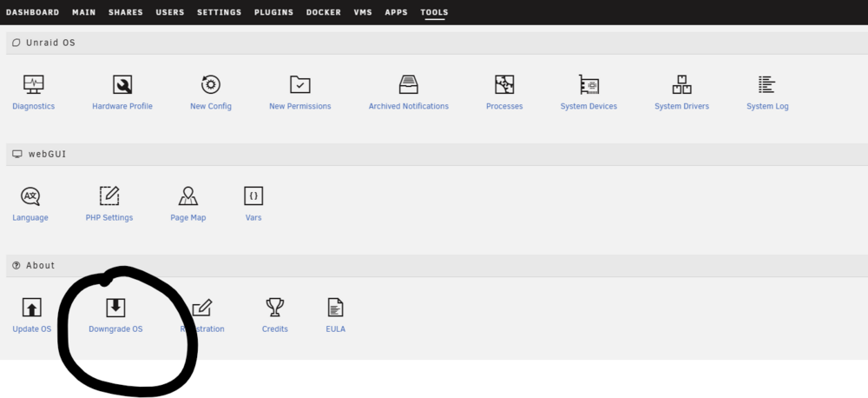Viewport: 868px width, 398px height.
Task: Go to the Dashboard tab
Action: 33,12
